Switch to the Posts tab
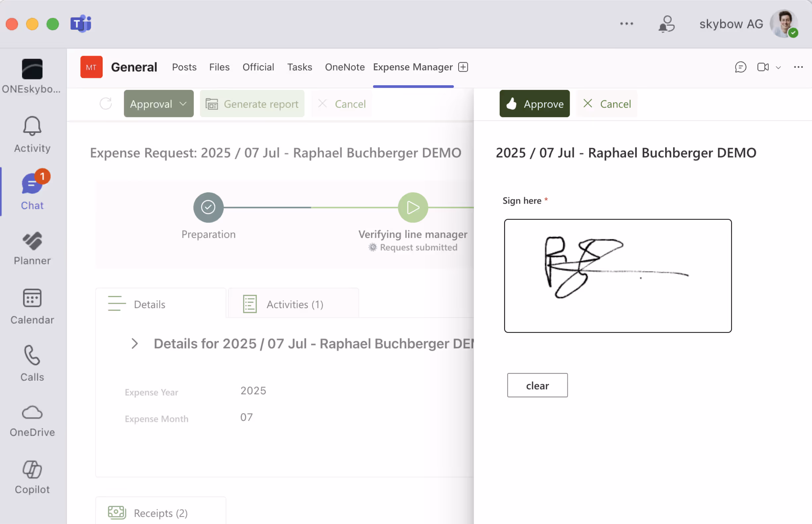Screen dimensions: 812x524 (x=184, y=67)
